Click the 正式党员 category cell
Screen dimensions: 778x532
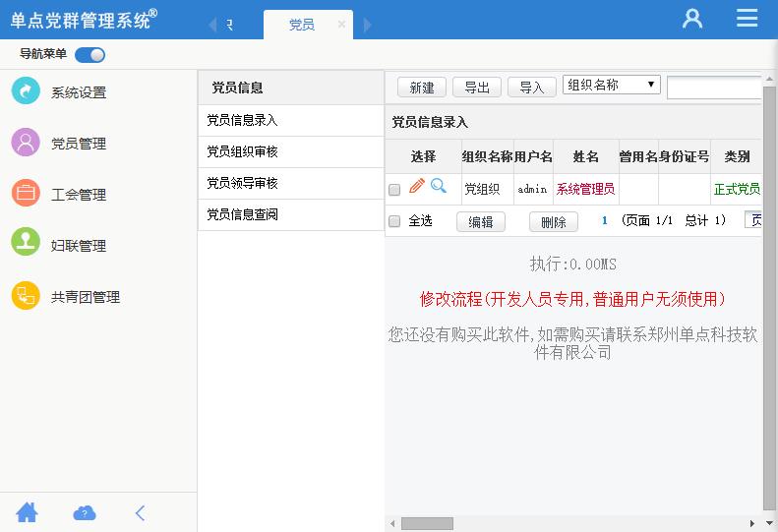coord(737,189)
